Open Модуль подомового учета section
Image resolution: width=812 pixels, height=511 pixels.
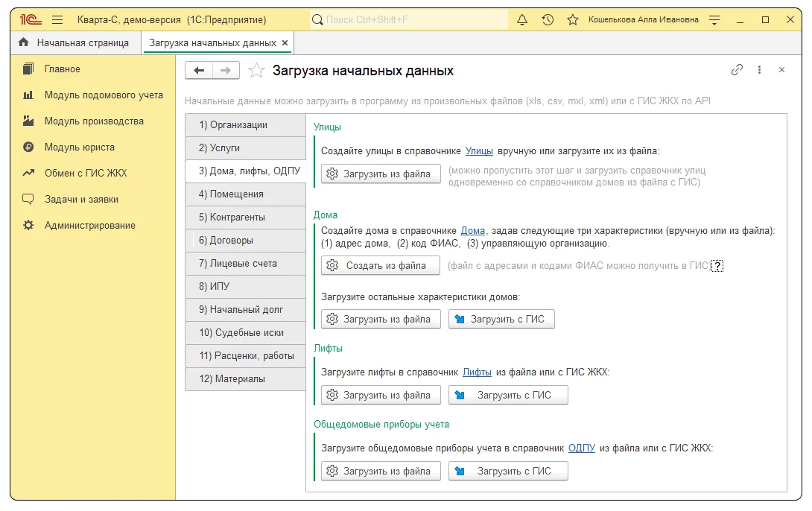104,95
